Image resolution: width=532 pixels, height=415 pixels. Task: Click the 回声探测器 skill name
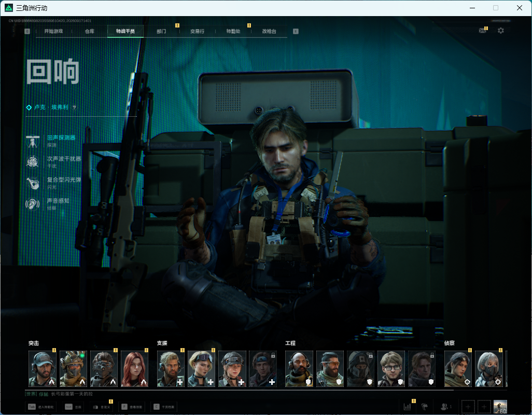(61, 138)
